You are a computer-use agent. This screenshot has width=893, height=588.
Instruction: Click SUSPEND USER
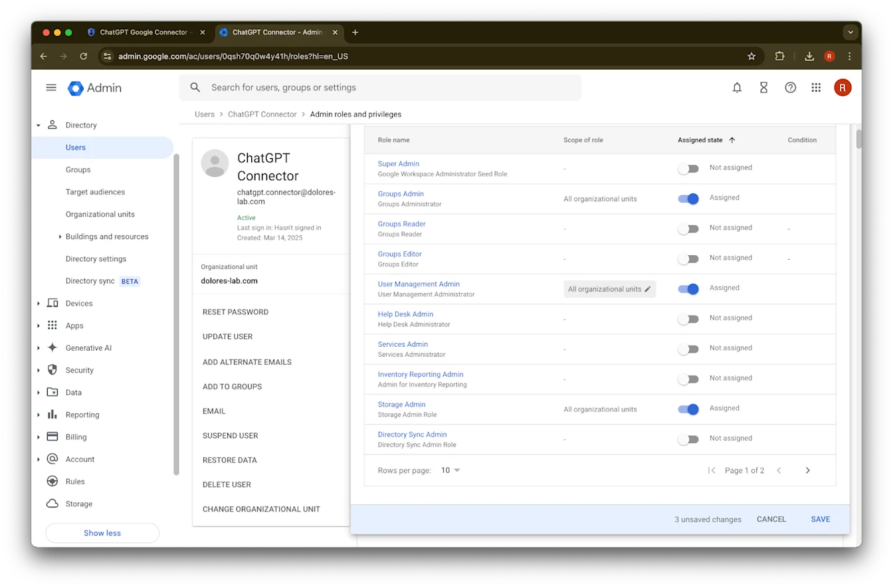pyautogui.click(x=231, y=436)
